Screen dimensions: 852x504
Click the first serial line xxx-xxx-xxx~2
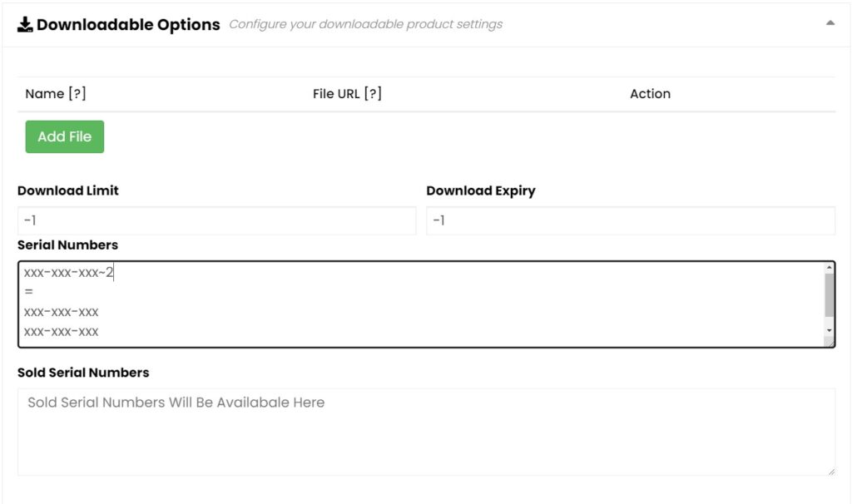[x=68, y=272]
